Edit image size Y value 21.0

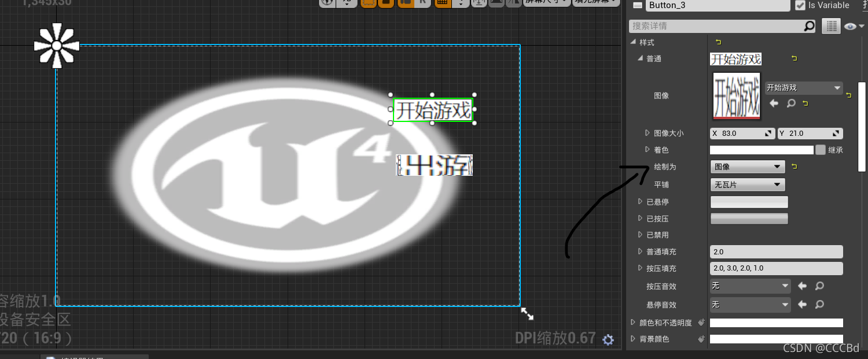tap(810, 134)
